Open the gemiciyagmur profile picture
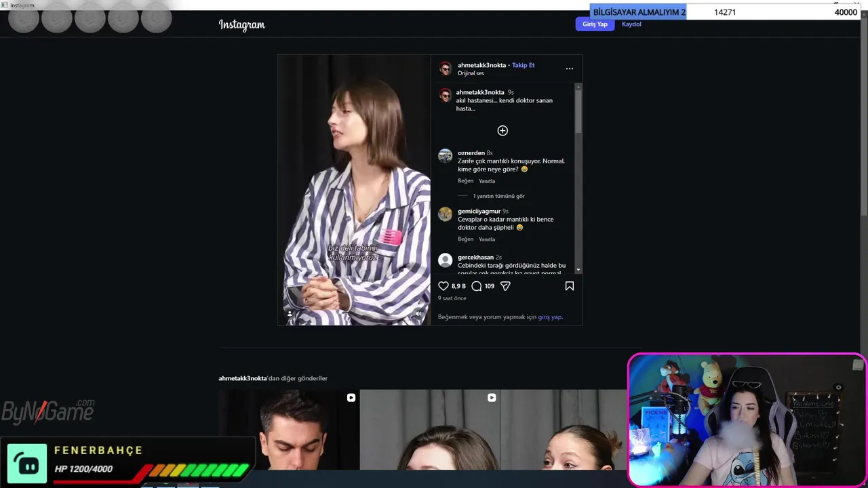Screen dimensions: 868x488 (x=446, y=214)
